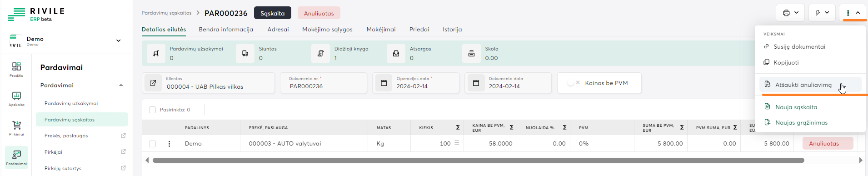Viewport: 868px width, 176px height.
Task: Open external link icon beside Pirkėjai
Action: click(x=123, y=152)
